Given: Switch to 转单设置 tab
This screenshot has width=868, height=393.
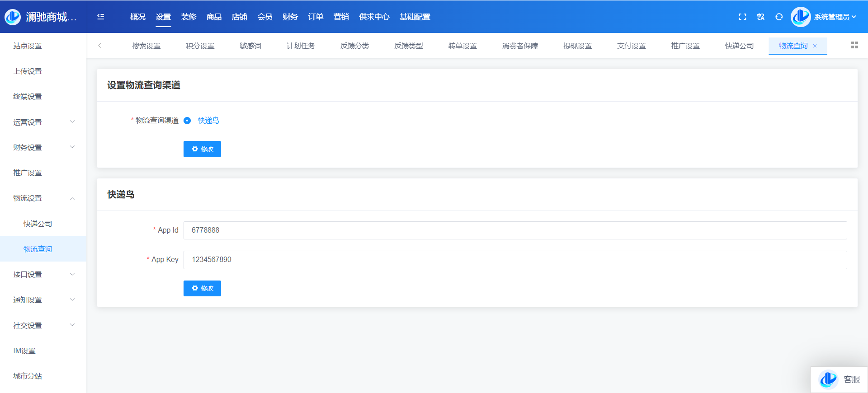Looking at the screenshot, I should [x=462, y=46].
